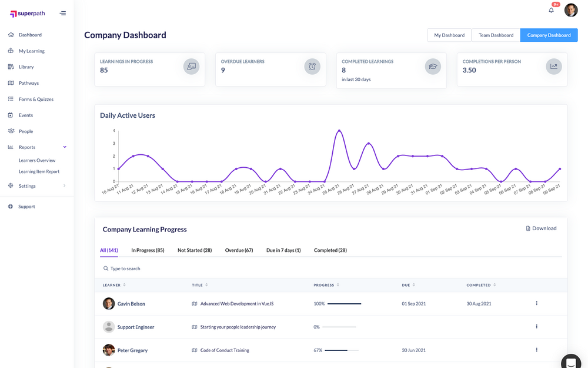The image size is (588, 368).
Task: Collapse sidebar with the hamburger menu icon
Action: click(x=63, y=13)
